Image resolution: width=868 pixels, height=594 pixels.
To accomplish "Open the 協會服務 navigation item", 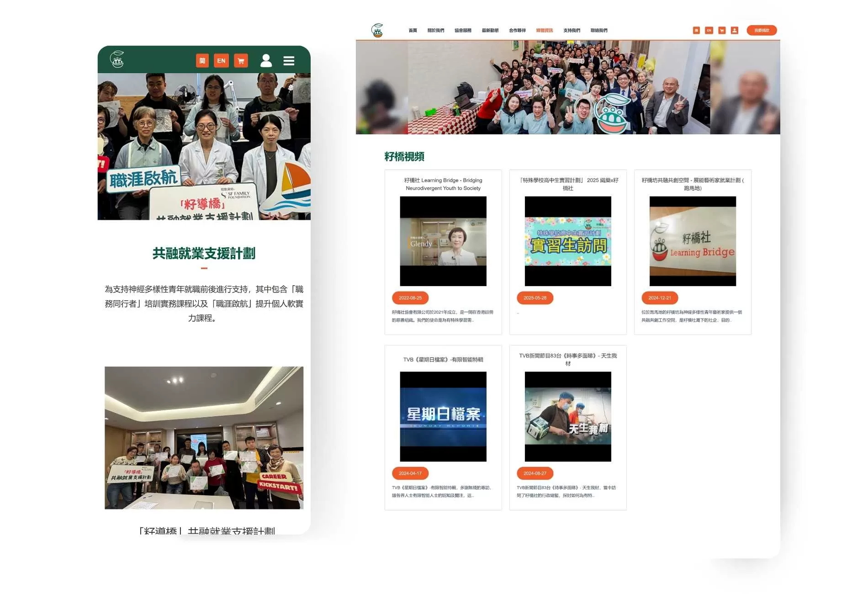I will pos(463,31).
